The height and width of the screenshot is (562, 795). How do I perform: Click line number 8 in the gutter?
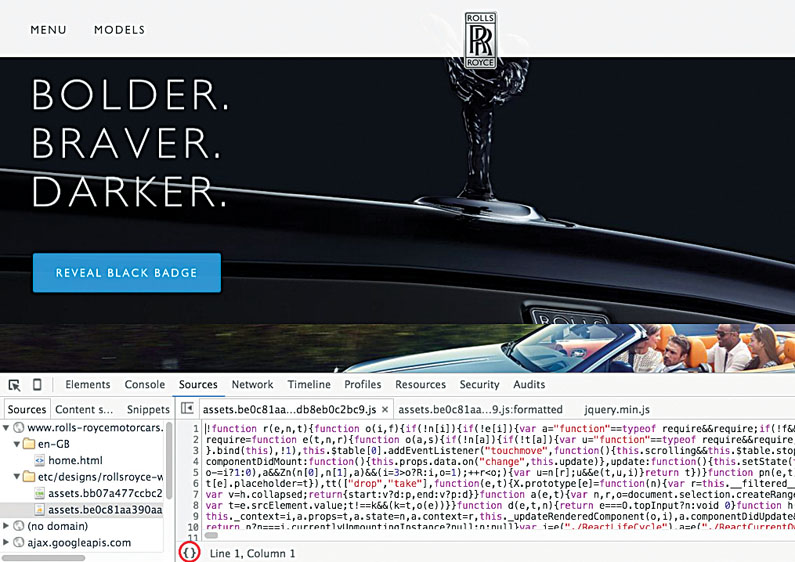[x=196, y=505]
